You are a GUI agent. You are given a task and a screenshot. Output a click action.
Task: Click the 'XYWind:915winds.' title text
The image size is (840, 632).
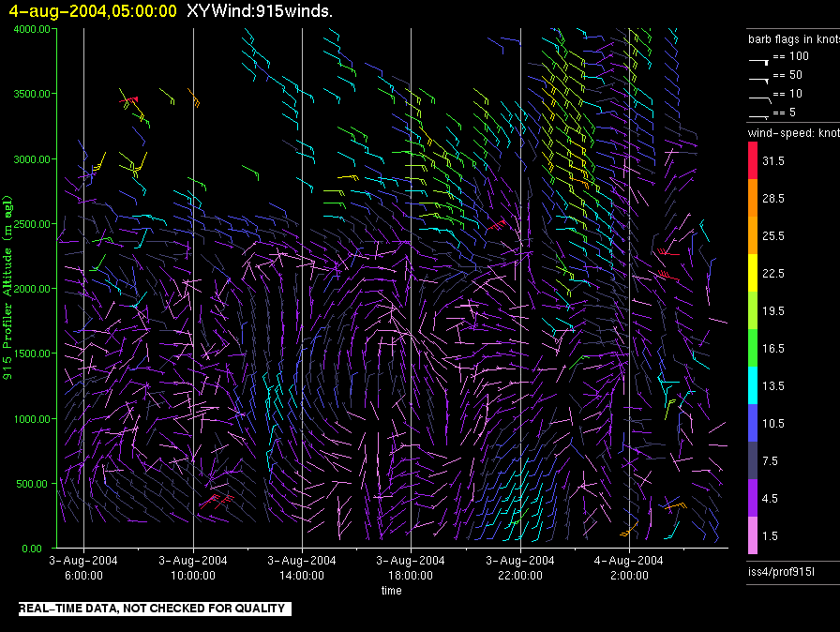(260, 10)
